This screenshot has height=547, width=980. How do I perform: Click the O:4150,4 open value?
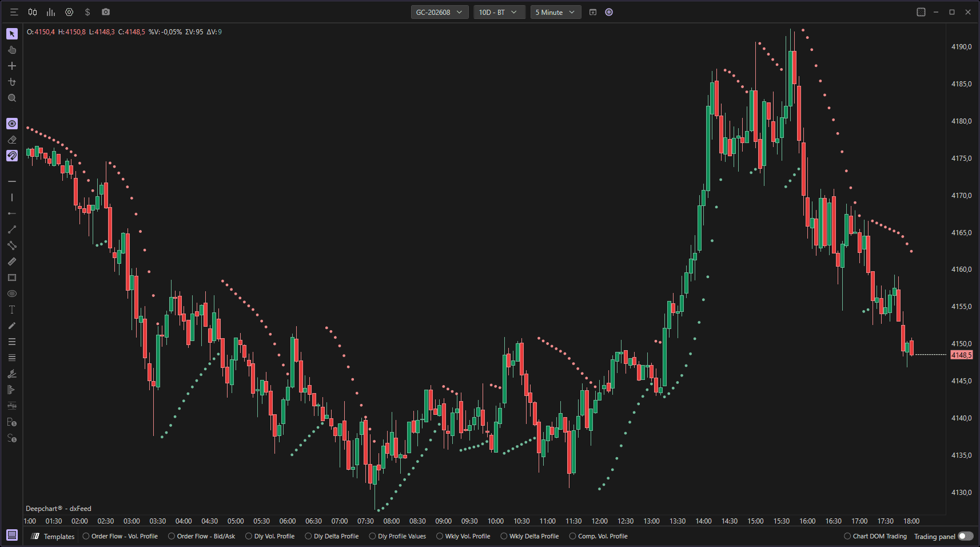[41, 32]
